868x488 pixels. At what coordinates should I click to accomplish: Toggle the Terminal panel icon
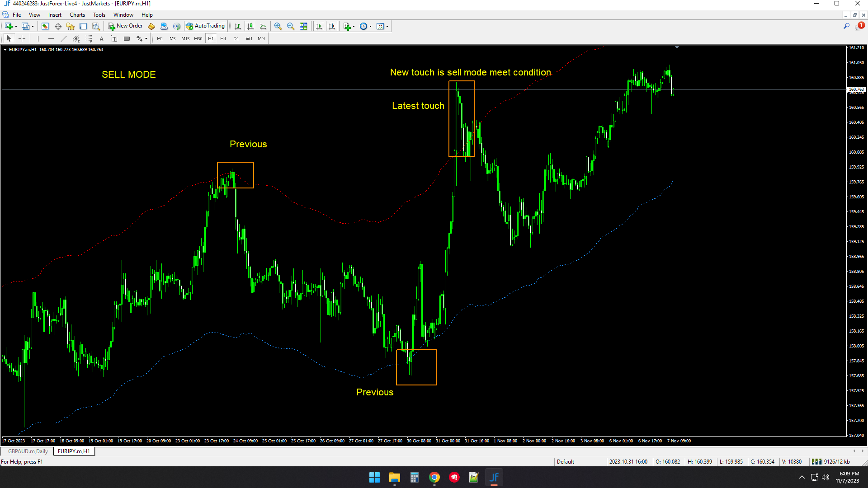(83, 26)
